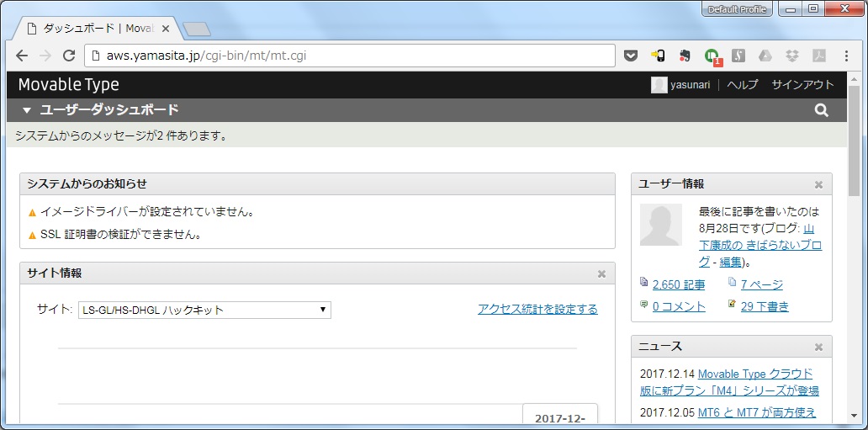Image resolution: width=868 pixels, height=430 pixels.
Task: Close the ダッシュボード browser tab
Action: click(165, 29)
